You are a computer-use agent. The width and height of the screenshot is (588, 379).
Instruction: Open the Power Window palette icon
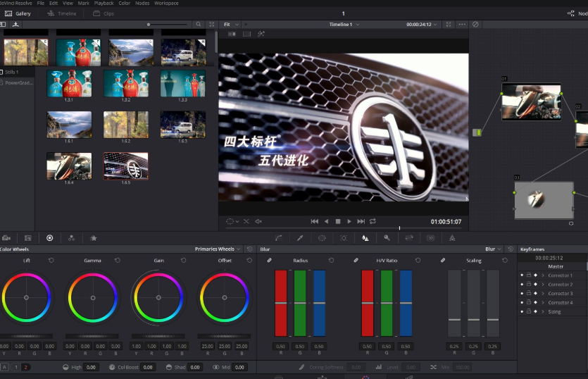[322, 238]
